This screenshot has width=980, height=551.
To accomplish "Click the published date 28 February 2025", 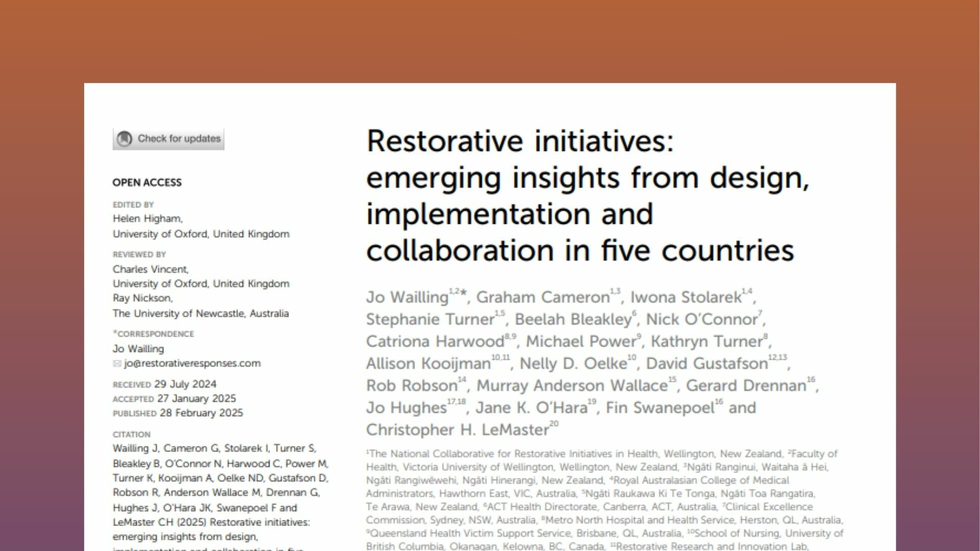I will 201,413.
